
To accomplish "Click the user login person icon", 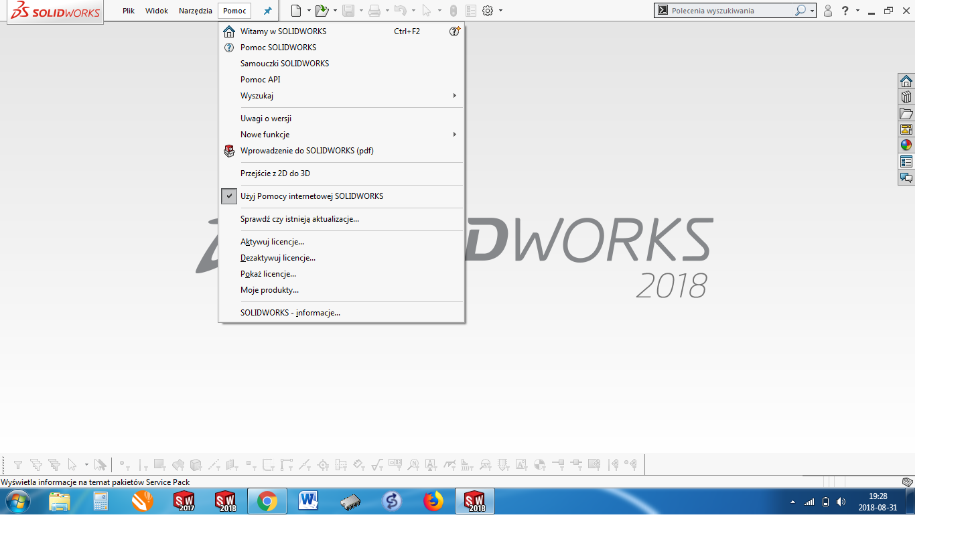I will click(x=828, y=11).
